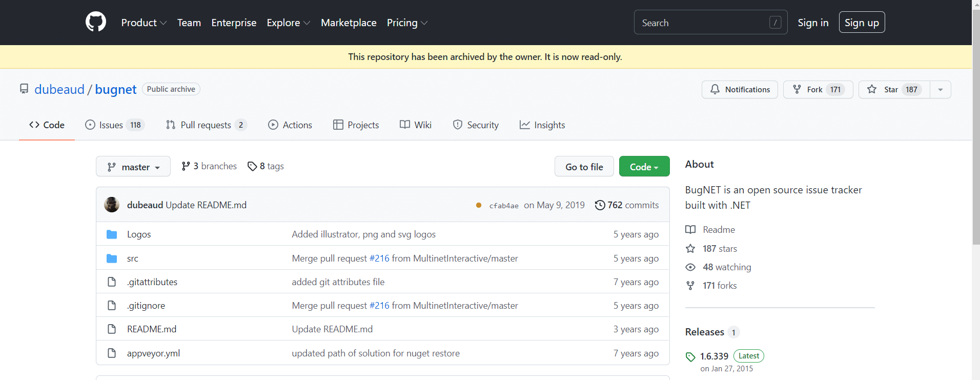Click the Sign in link
Screen dimensions: 980x380
pos(813,23)
